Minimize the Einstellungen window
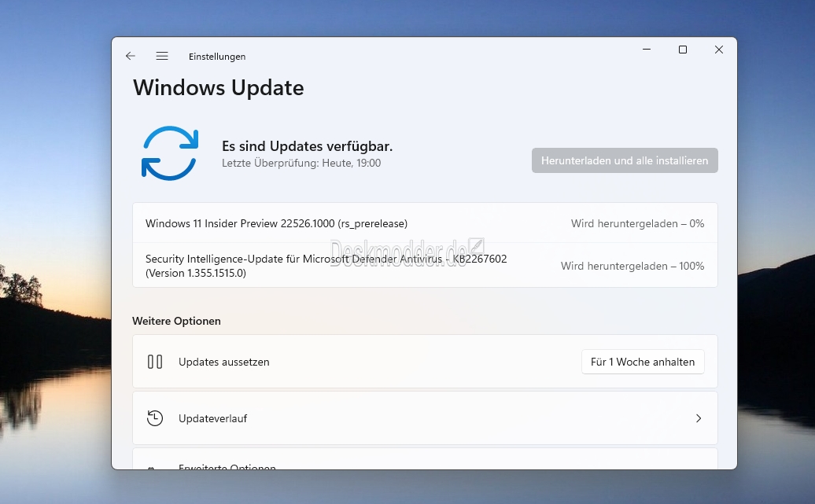Screen dimensions: 815x504 click(647, 50)
